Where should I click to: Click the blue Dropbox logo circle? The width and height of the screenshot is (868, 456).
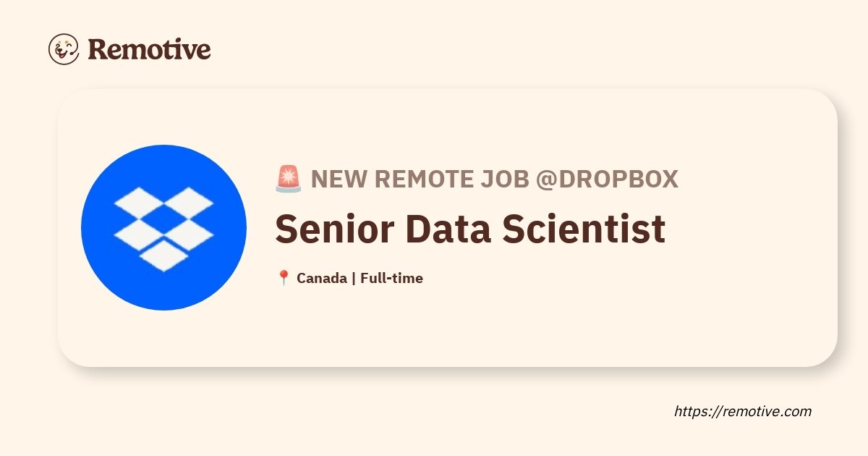click(x=164, y=228)
